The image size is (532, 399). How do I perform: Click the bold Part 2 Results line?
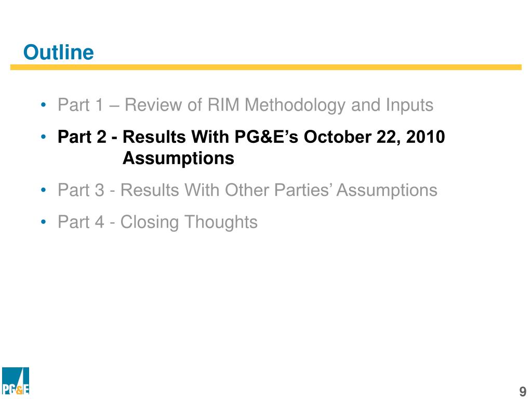click(x=251, y=148)
